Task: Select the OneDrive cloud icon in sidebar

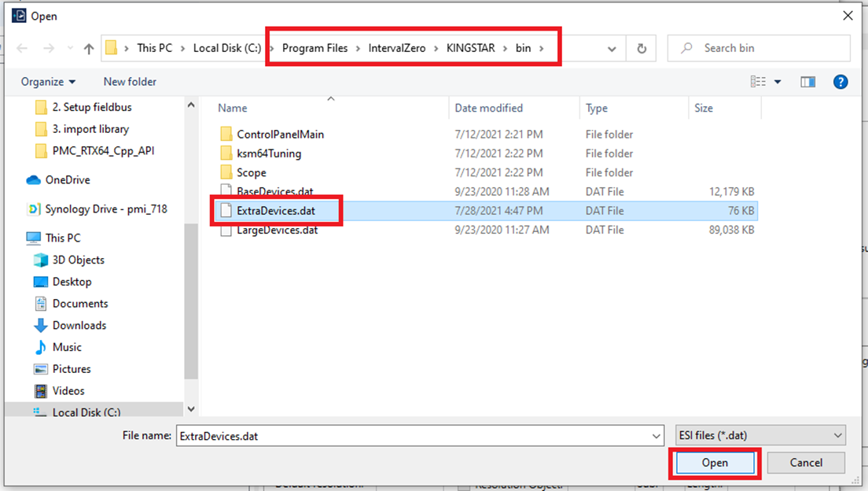Action: 33,180
